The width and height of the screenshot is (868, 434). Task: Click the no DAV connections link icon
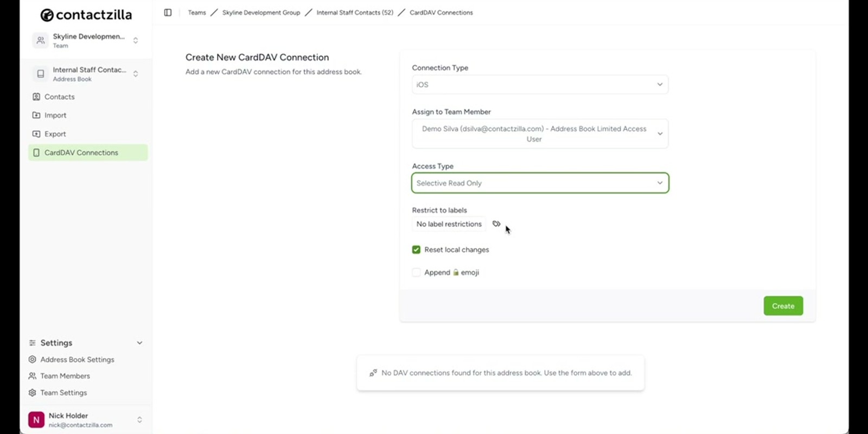pyautogui.click(x=373, y=373)
